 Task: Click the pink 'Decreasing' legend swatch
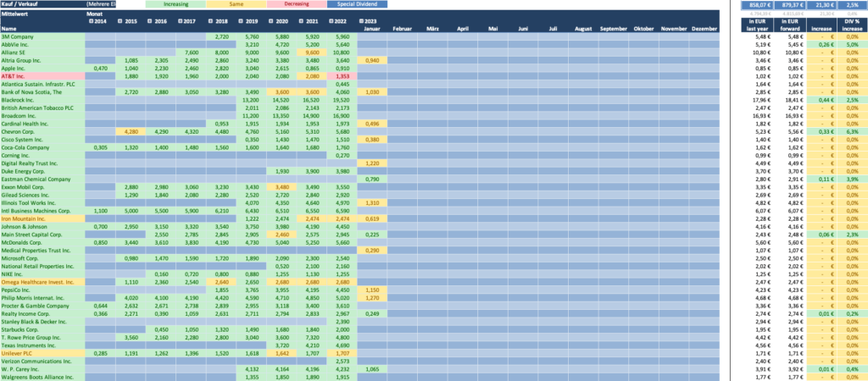(296, 4)
